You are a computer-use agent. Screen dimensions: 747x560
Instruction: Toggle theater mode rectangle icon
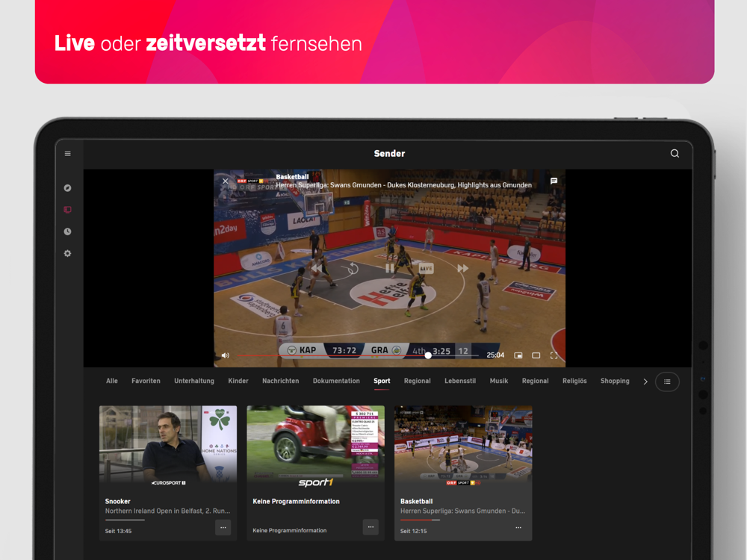[x=536, y=355]
